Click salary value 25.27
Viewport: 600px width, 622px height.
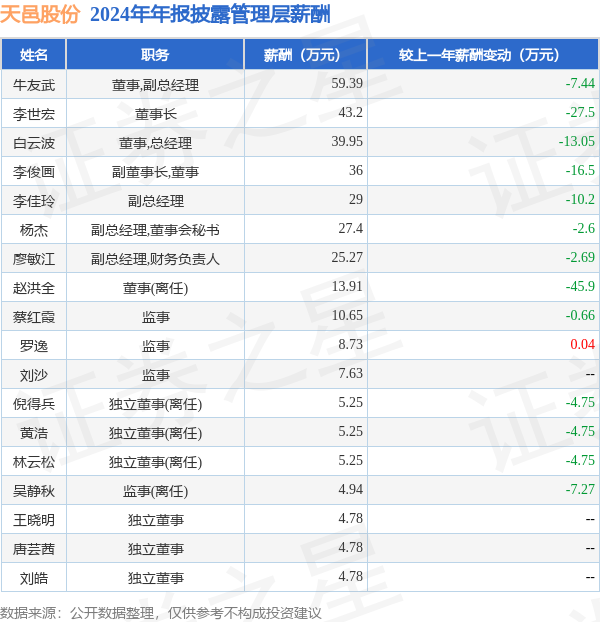(347, 257)
